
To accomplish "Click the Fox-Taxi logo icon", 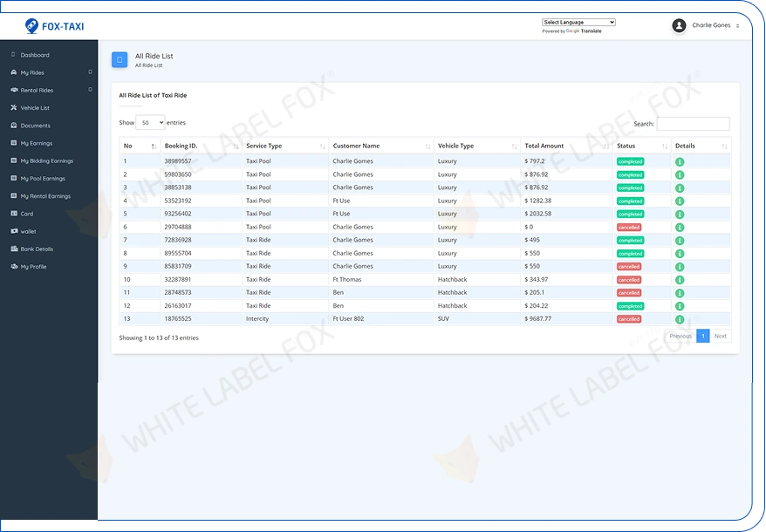I will click(31, 25).
